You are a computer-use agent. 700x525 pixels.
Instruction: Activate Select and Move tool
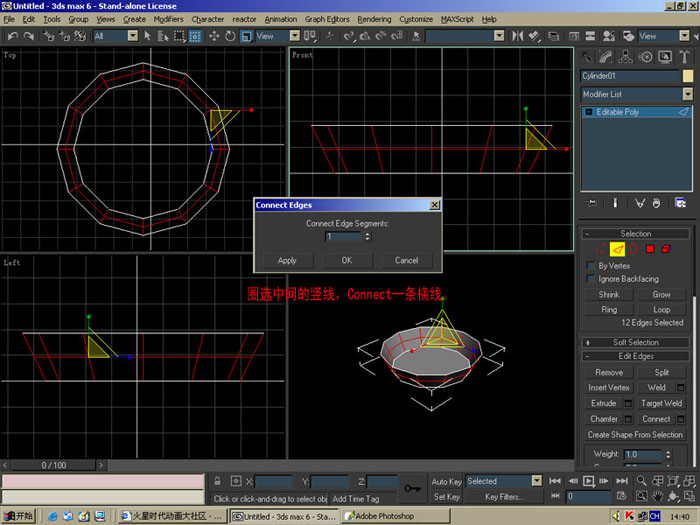pyautogui.click(x=214, y=36)
